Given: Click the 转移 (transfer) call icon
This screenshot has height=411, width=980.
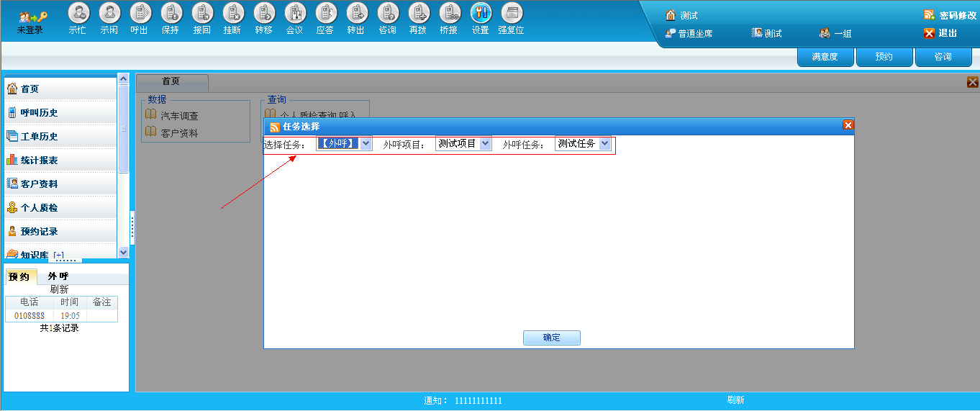Looking at the screenshot, I should pyautogui.click(x=263, y=13).
